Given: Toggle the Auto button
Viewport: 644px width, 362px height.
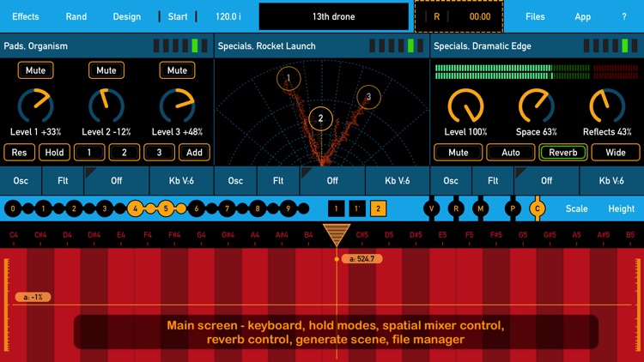Looking at the screenshot, I should pyautogui.click(x=511, y=153).
